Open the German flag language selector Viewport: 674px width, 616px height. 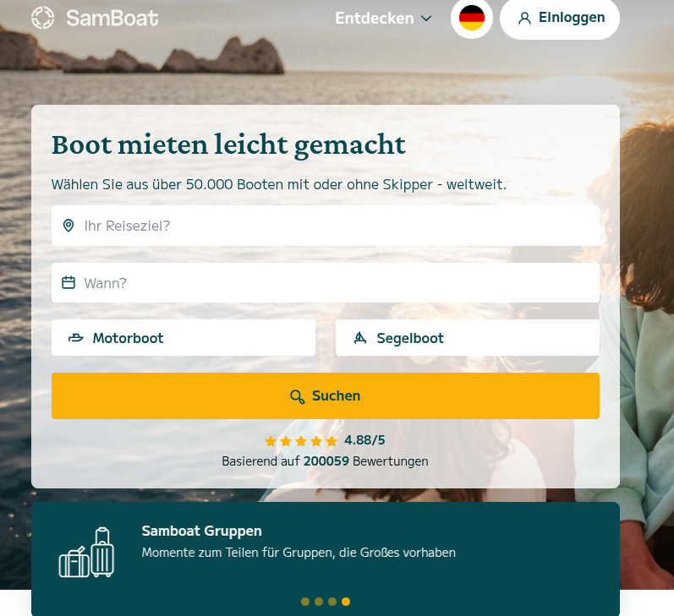[472, 18]
